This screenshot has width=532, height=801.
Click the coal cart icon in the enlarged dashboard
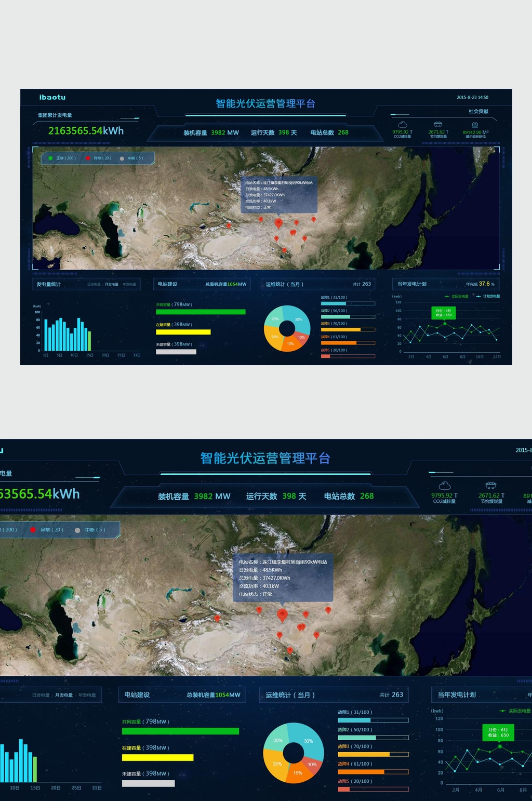coord(491,485)
